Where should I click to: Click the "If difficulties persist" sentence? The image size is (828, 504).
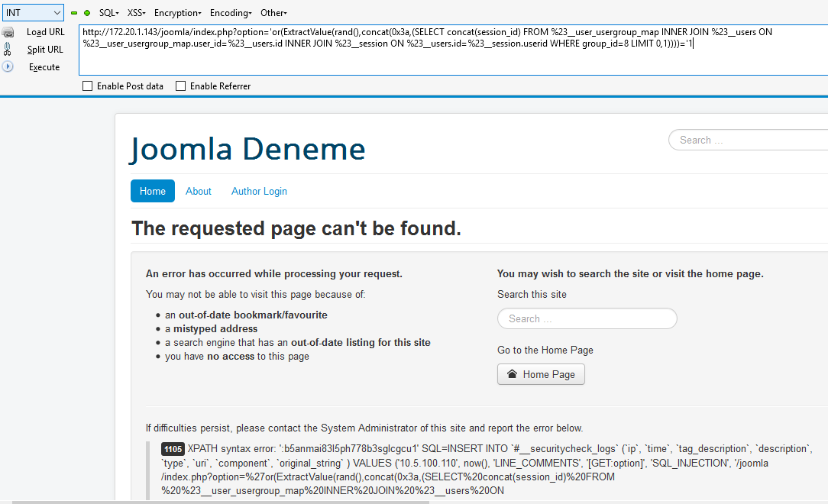(x=364, y=428)
